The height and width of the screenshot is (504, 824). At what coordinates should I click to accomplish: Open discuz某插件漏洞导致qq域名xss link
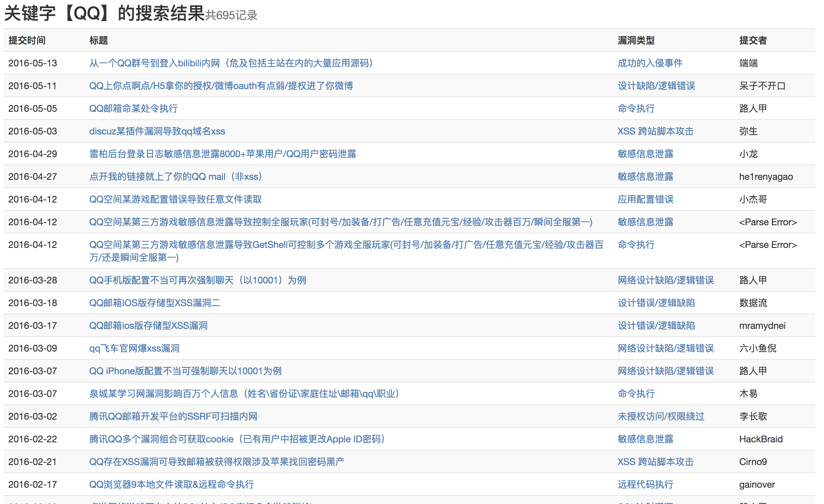pyautogui.click(x=157, y=131)
